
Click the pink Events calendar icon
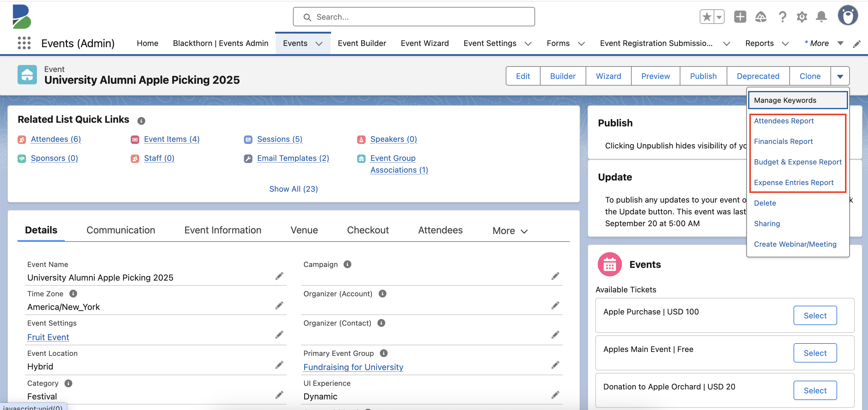[x=610, y=264]
